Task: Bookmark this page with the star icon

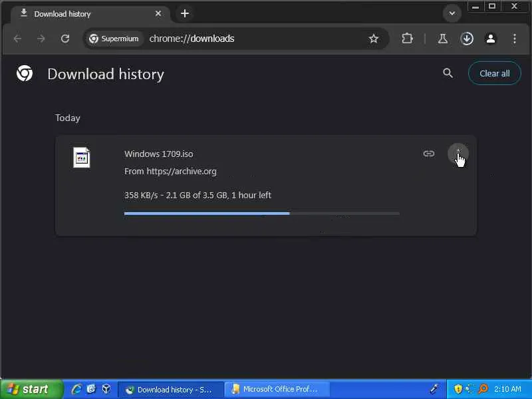Action: (x=374, y=39)
